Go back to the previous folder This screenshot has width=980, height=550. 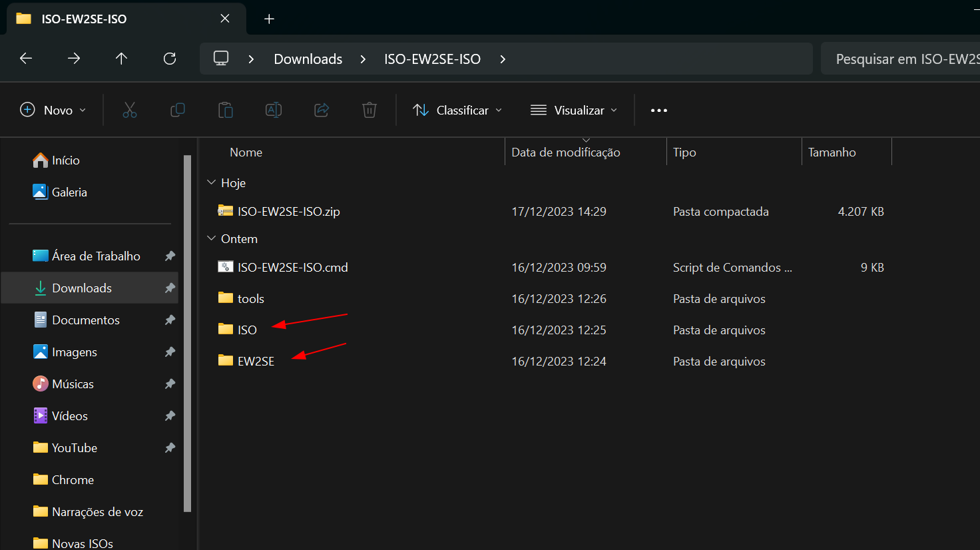pos(25,59)
